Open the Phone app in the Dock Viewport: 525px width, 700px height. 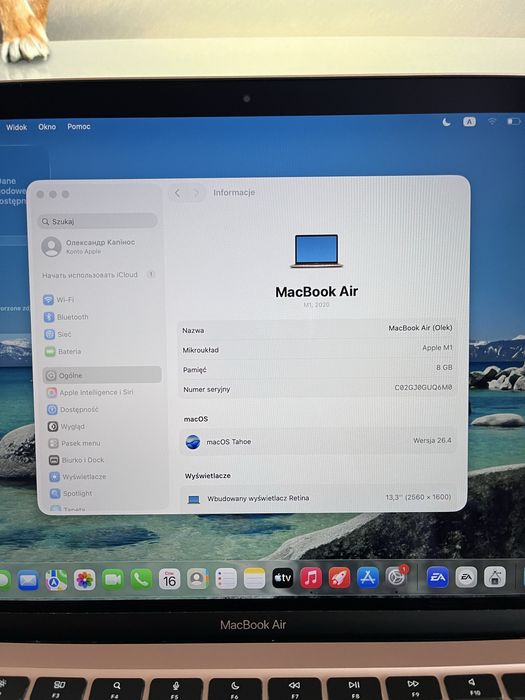(141, 579)
